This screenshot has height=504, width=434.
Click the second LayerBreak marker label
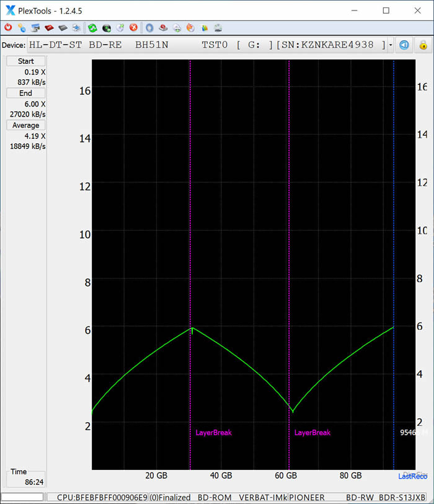tap(312, 433)
